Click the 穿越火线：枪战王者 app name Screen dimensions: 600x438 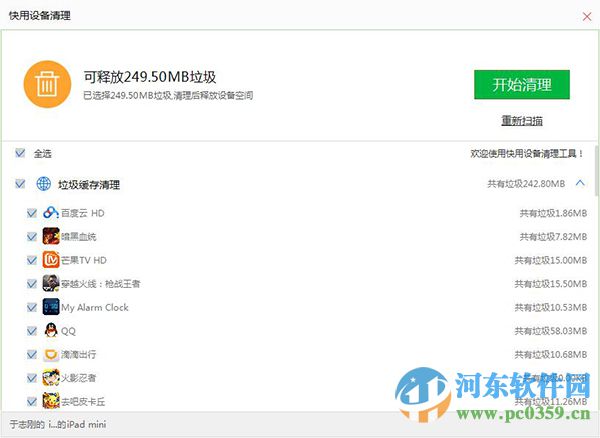[x=101, y=284]
